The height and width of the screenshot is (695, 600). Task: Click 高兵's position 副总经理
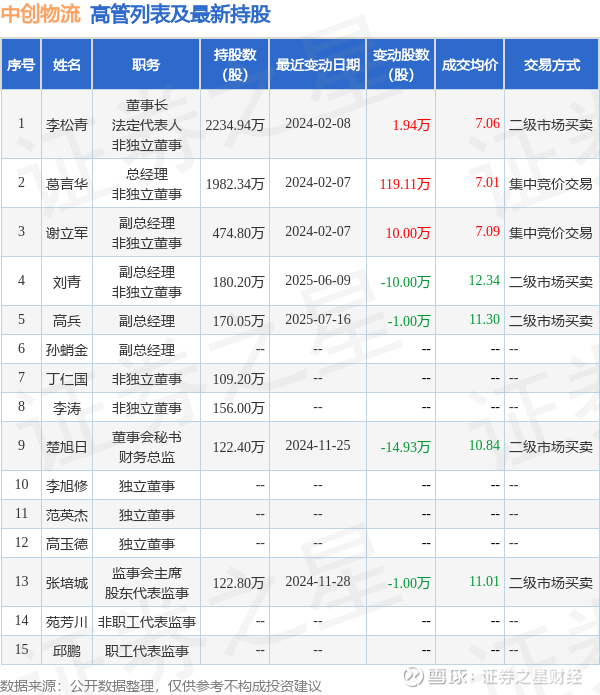coord(146,320)
